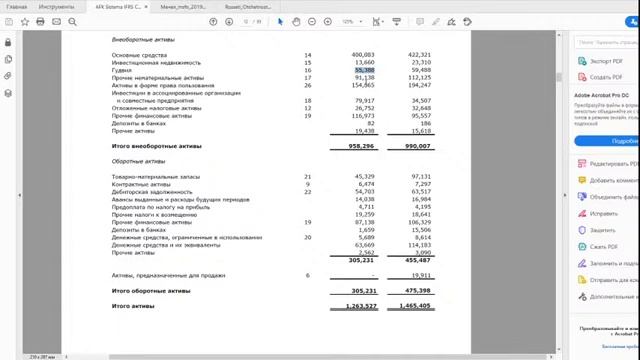Zoom out with the minus icon
This screenshot has width=640, height=360.
pyautogui.click(x=312, y=22)
